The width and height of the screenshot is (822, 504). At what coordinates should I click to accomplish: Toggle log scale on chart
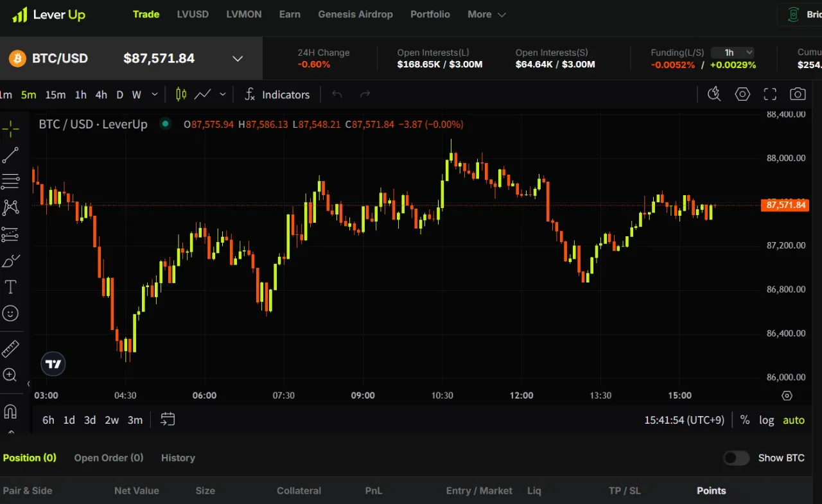[x=766, y=420]
